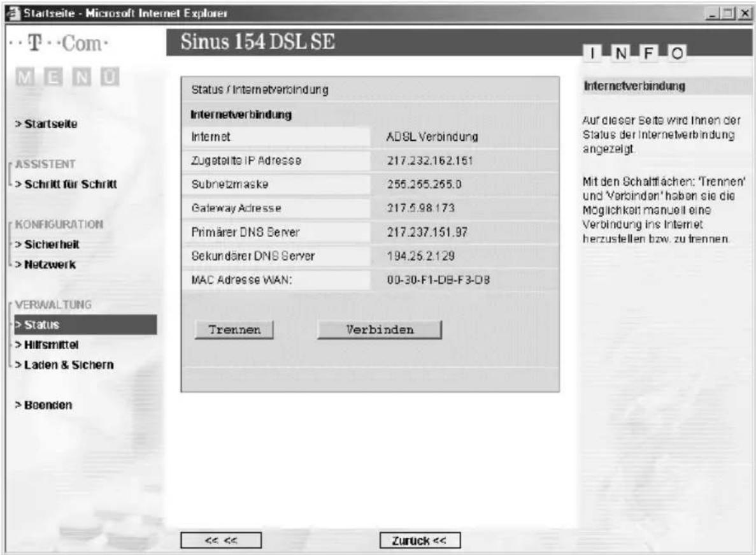Select assigned IP address 217.232.162.161
Viewport: 756px width, 555px height.
click(x=430, y=161)
